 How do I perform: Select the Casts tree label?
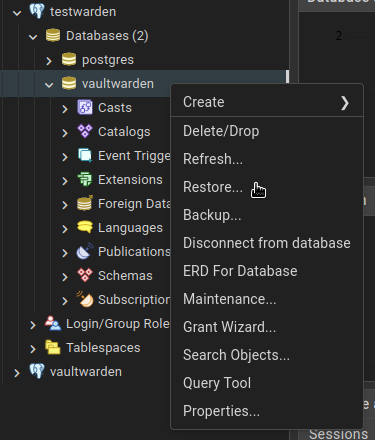[x=115, y=108]
